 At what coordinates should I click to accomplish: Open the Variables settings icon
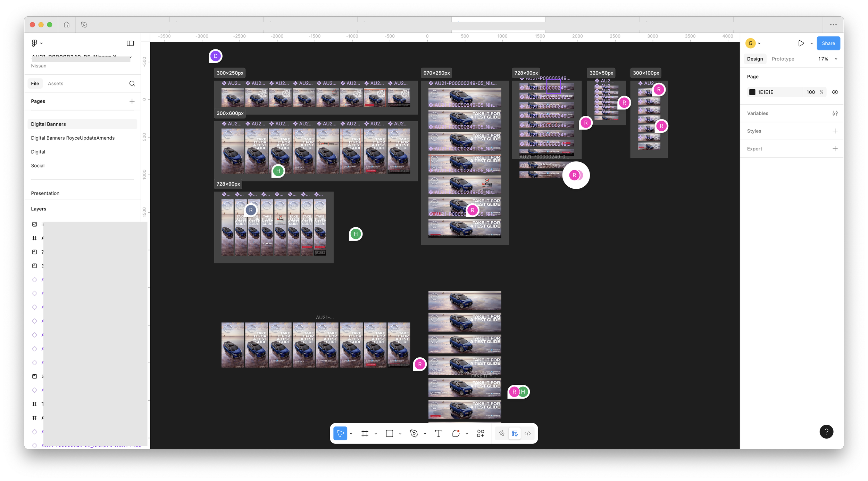click(835, 113)
